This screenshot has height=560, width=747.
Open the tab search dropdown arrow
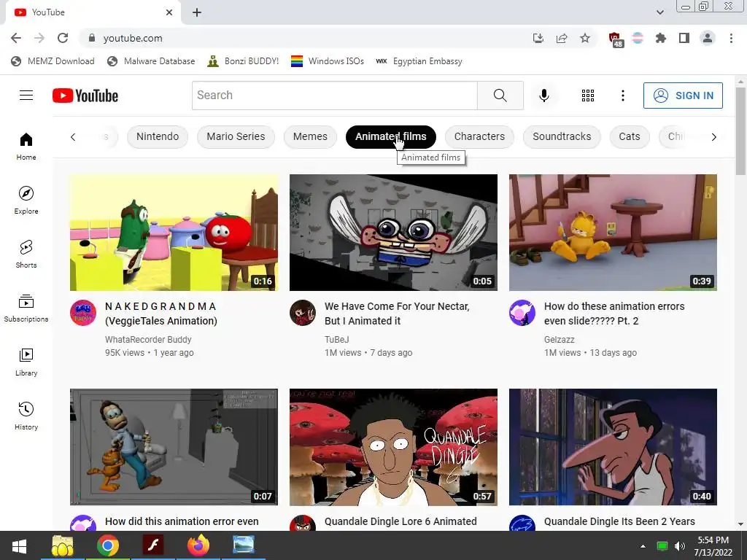659,12
